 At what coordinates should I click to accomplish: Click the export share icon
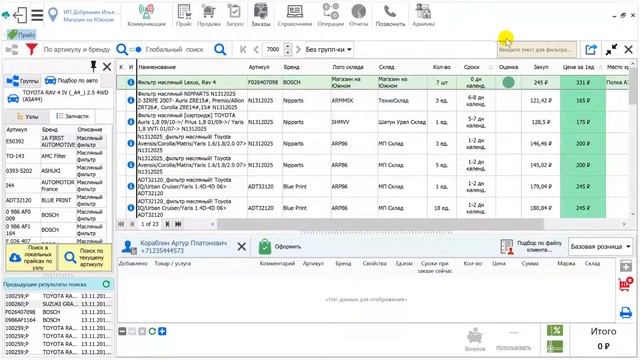pos(591,49)
